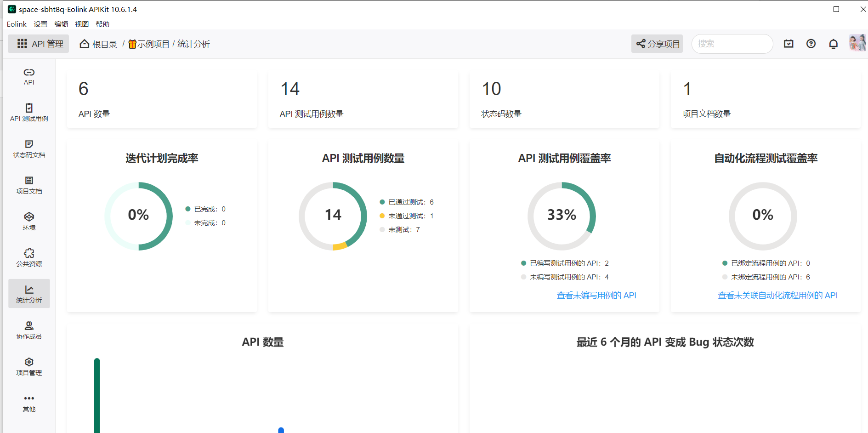Open the calendar check-in icon
868x433 pixels.
[789, 44]
